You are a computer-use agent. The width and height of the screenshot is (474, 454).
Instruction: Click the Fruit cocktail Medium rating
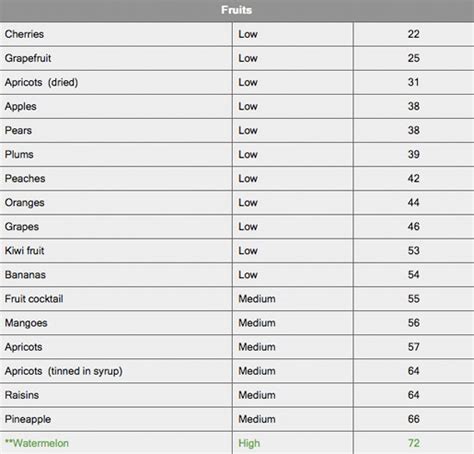(x=257, y=299)
